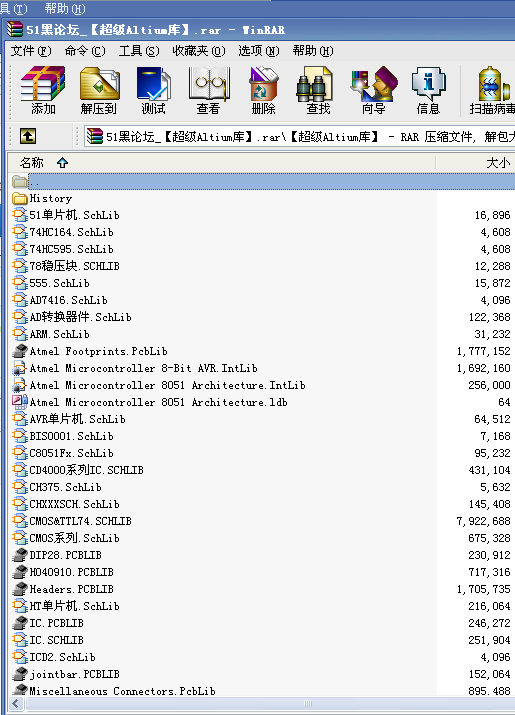Click the 添加 (Add) toolbar icon
The height and width of the screenshot is (715, 515).
point(43,90)
